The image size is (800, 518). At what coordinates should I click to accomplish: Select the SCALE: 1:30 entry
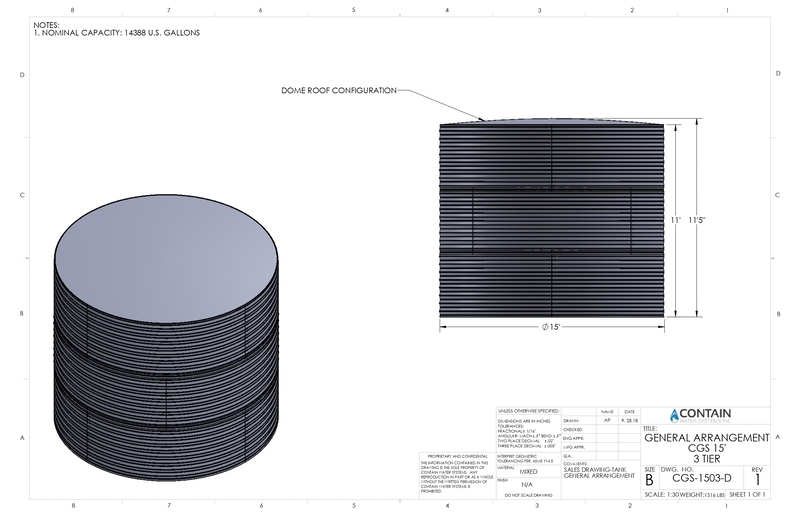point(662,495)
